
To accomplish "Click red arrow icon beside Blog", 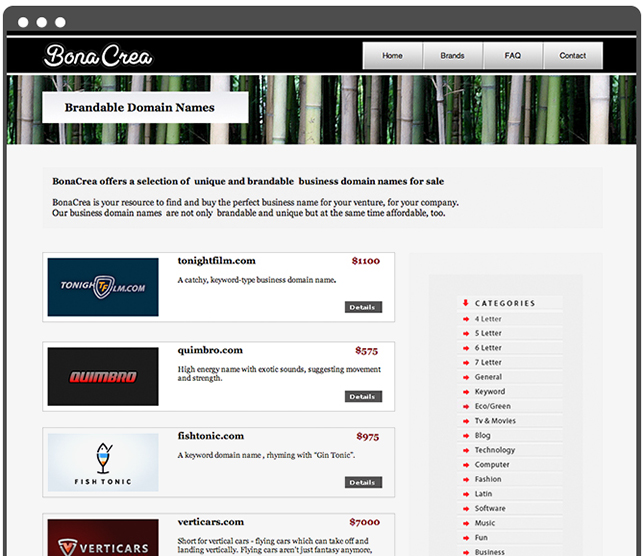I will coord(466,436).
